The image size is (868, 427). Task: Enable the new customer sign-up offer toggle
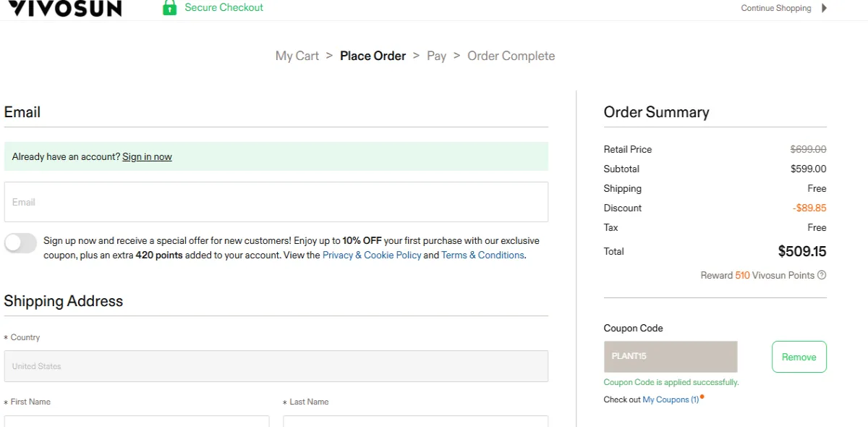pyautogui.click(x=20, y=243)
